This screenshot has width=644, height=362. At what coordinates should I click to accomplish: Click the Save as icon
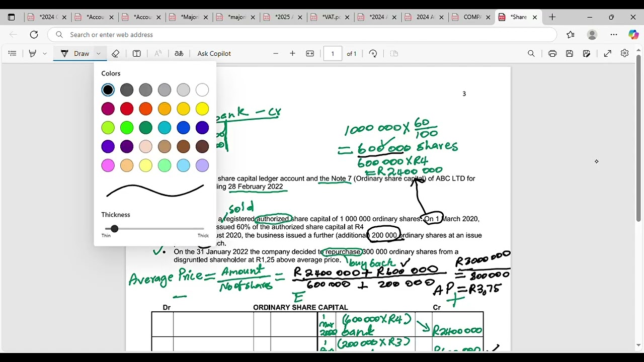(587, 53)
